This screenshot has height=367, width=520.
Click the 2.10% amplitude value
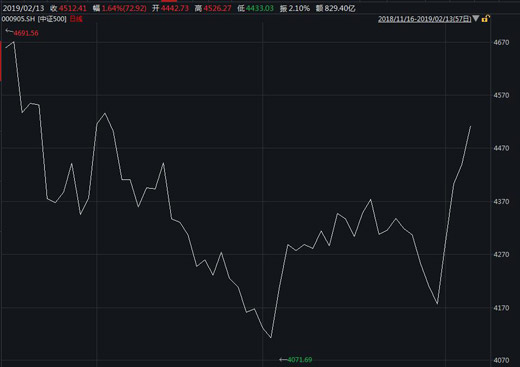click(299, 8)
